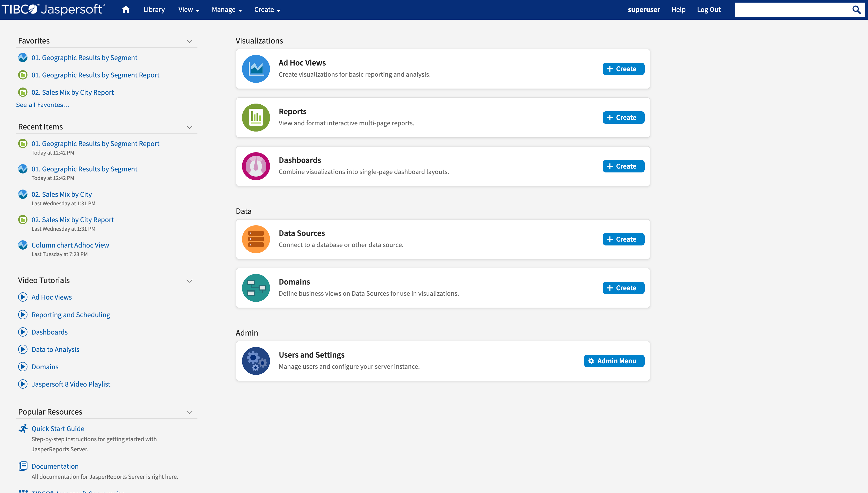Image resolution: width=868 pixels, height=493 pixels.
Task: Click play icon beside Ad Hoc Views tutorial
Action: coord(23,297)
